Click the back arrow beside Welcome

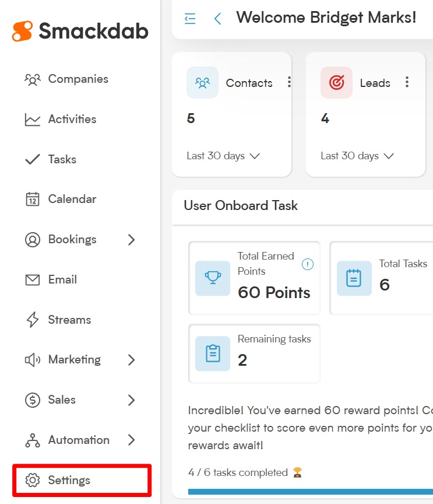point(217,19)
